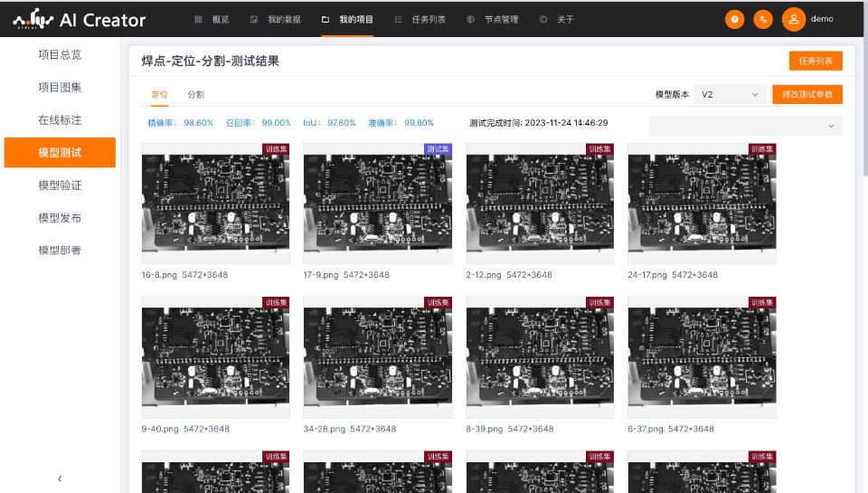868x493 pixels.
Task: Switch to the 分割 tab
Action: 195,94
